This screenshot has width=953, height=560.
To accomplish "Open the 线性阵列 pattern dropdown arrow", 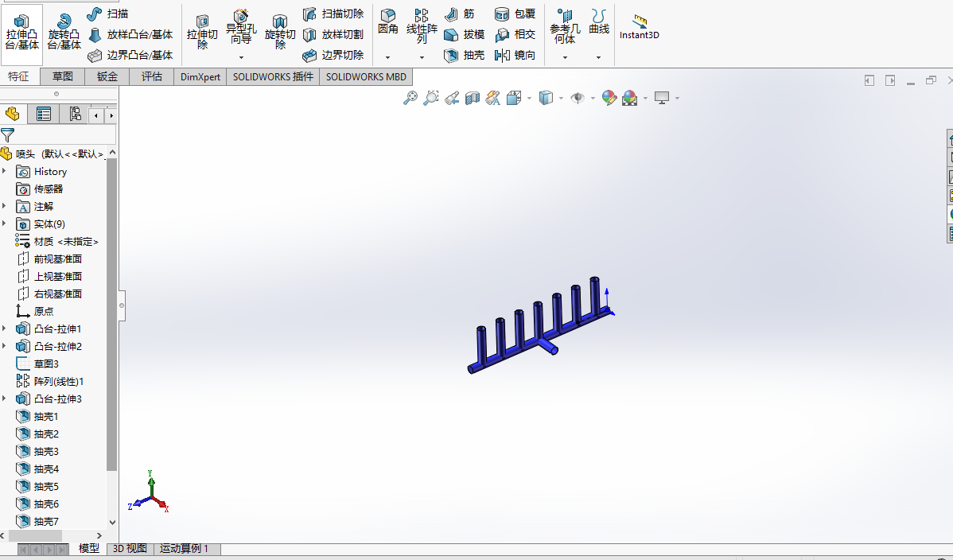I will click(422, 58).
